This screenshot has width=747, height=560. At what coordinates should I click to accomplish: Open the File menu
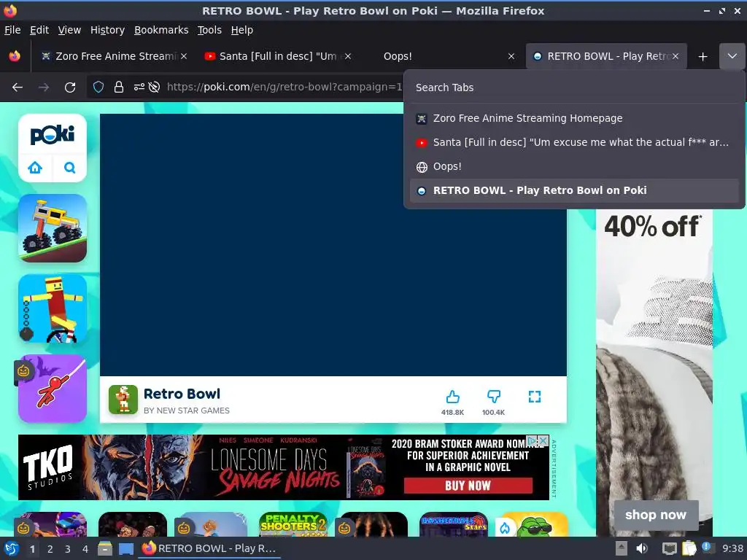(12, 30)
